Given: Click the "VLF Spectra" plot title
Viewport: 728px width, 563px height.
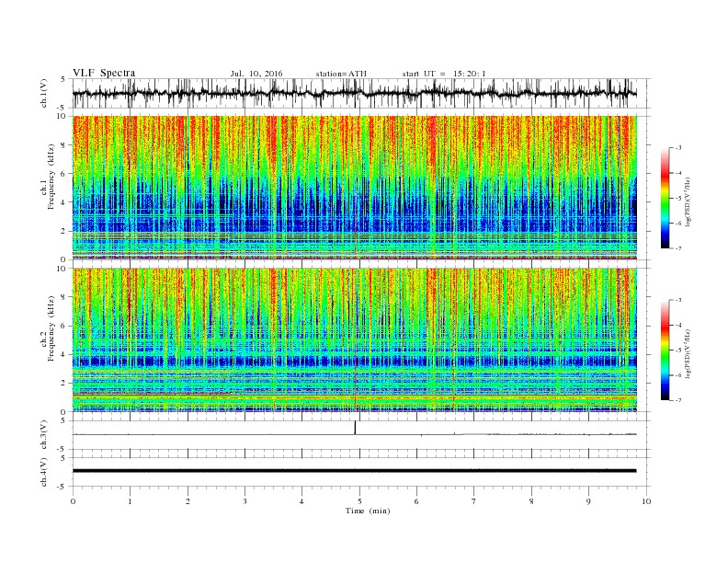Looking at the screenshot, I should pyautogui.click(x=104, y=73).
